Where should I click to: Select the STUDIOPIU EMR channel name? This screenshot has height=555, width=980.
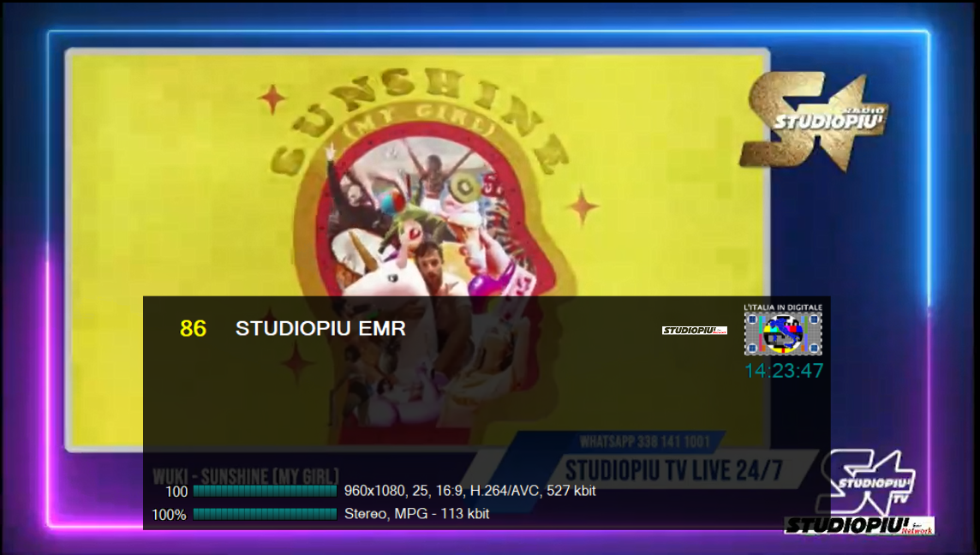pos(320,328)
